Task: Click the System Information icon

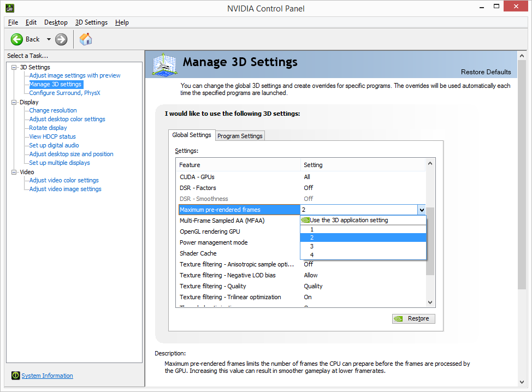Action: (x=15, y=376)
